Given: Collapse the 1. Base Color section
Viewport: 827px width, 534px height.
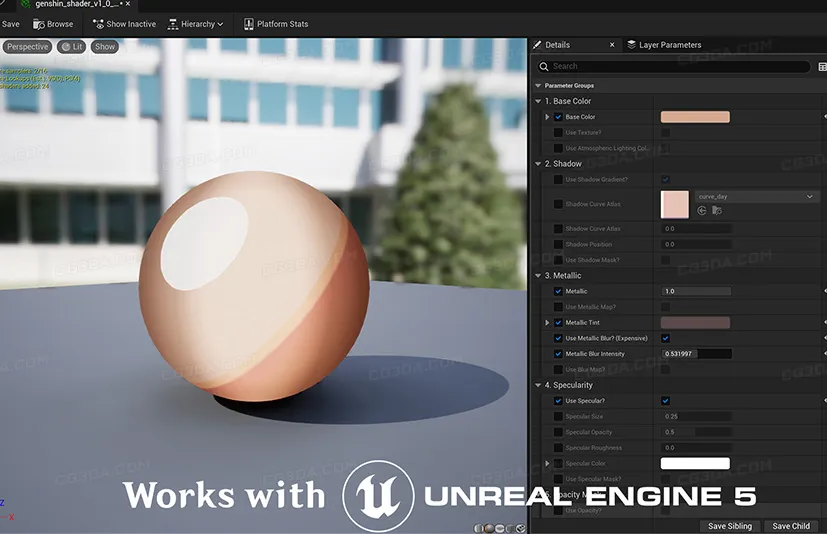Looking at the screenshot, I should 538,101.
